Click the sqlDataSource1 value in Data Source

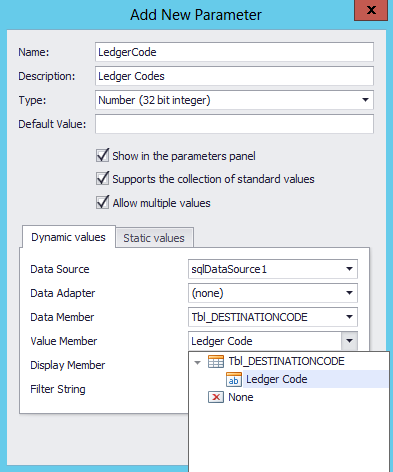click(229, 269)
